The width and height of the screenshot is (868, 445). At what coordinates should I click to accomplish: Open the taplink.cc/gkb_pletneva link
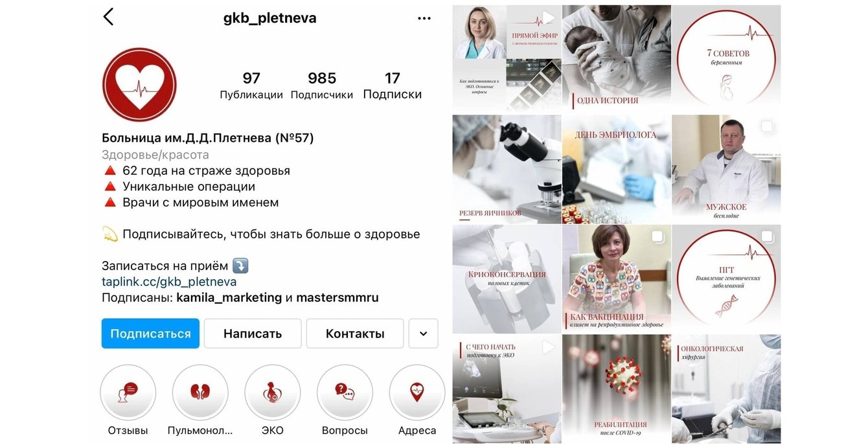click(169, 282)
